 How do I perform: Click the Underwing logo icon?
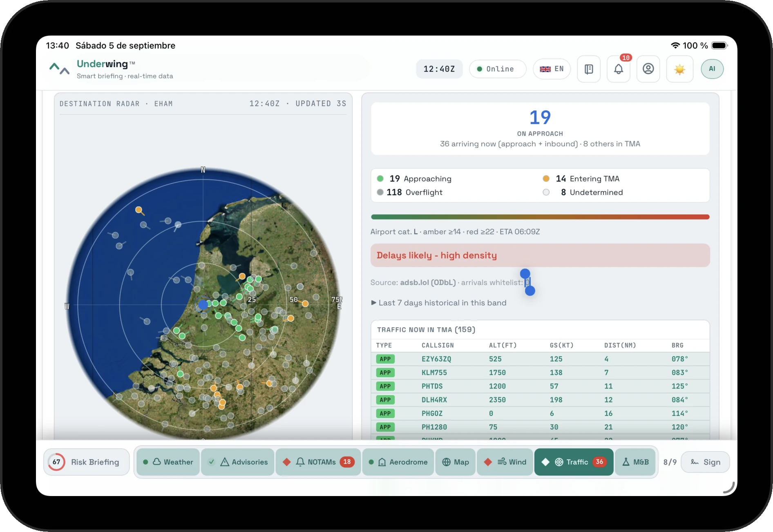(x=59, y=69)
